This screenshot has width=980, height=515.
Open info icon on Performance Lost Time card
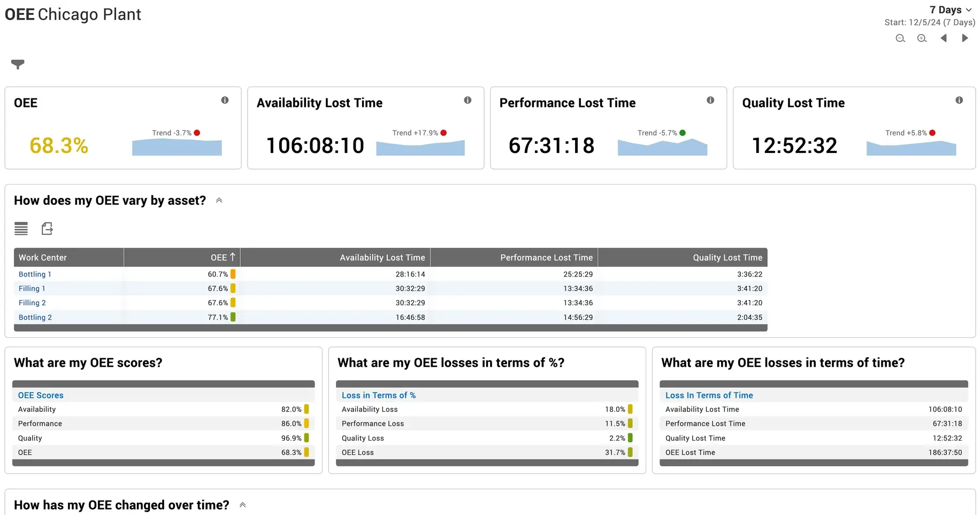[x=710, y=100]
